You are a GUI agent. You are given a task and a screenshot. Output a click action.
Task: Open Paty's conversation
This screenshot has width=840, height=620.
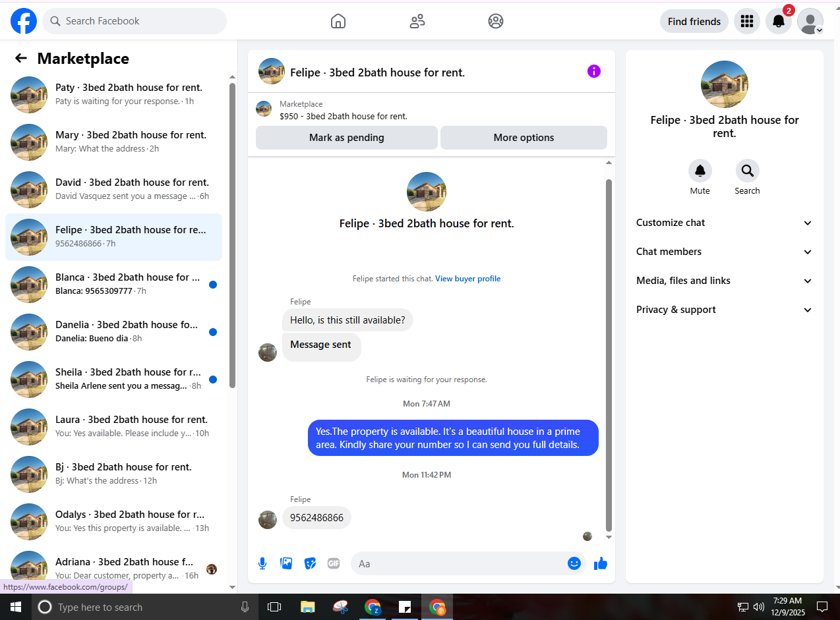pyautogui.click(x=113, y=95)
